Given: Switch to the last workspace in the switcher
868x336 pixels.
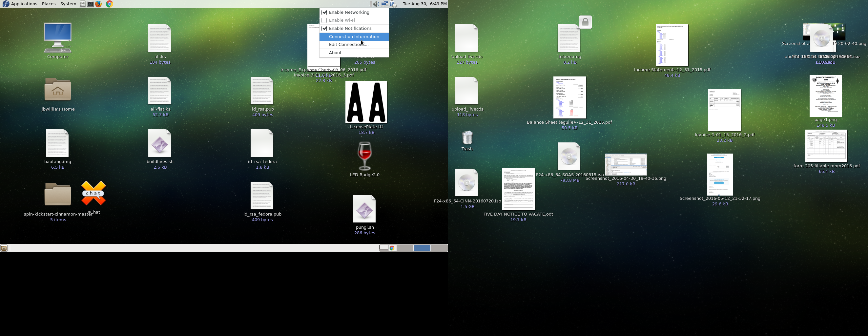Looking at the screenshot, I should (439, 248).
